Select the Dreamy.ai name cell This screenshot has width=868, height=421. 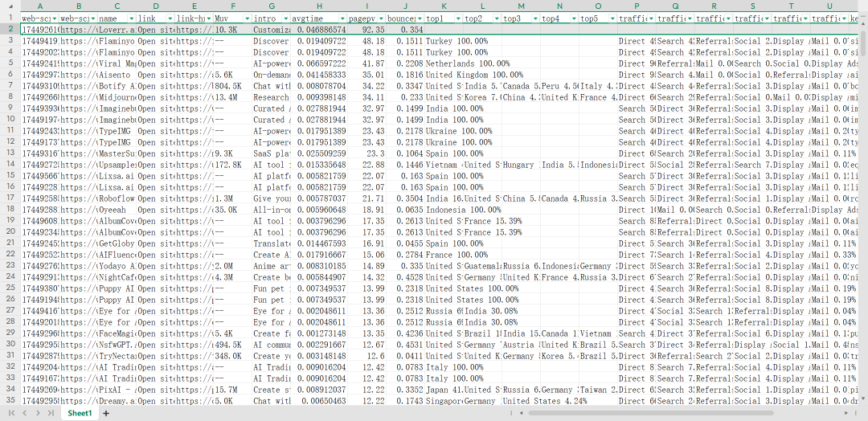coord(117,401)
